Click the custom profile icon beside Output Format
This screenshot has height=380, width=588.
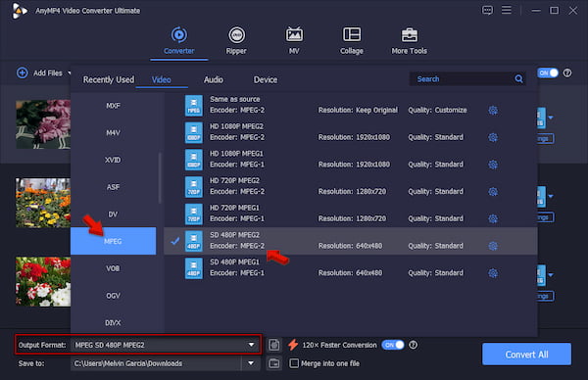coord(274,345)
